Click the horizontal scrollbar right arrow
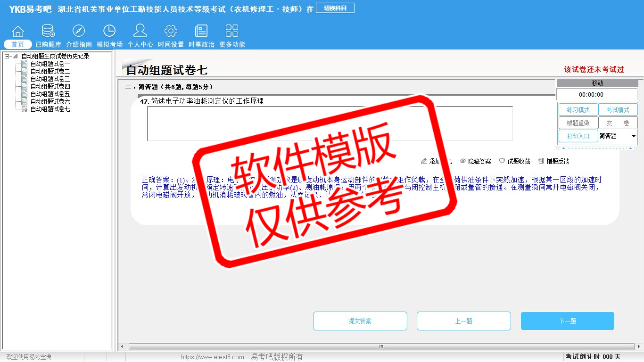Image resolution: width=644 pixels, height=362 pixels. coord(639,347)
